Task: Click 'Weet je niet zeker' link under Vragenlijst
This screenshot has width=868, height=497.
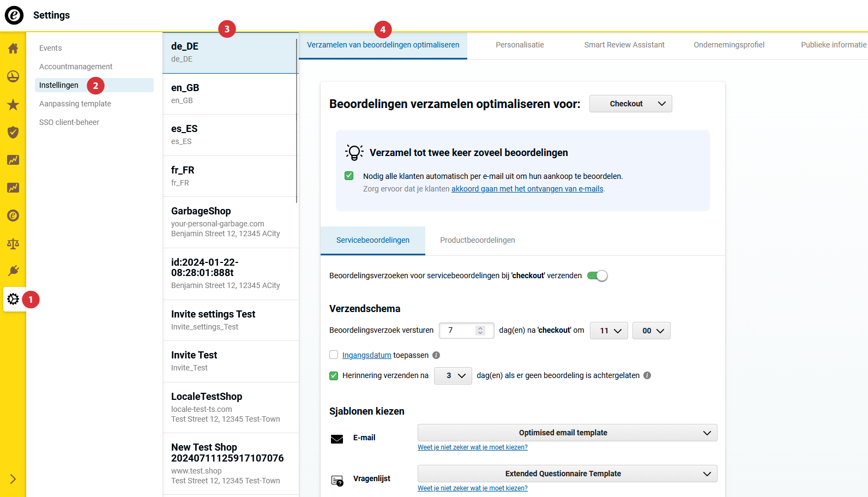Action: [473, 488]
